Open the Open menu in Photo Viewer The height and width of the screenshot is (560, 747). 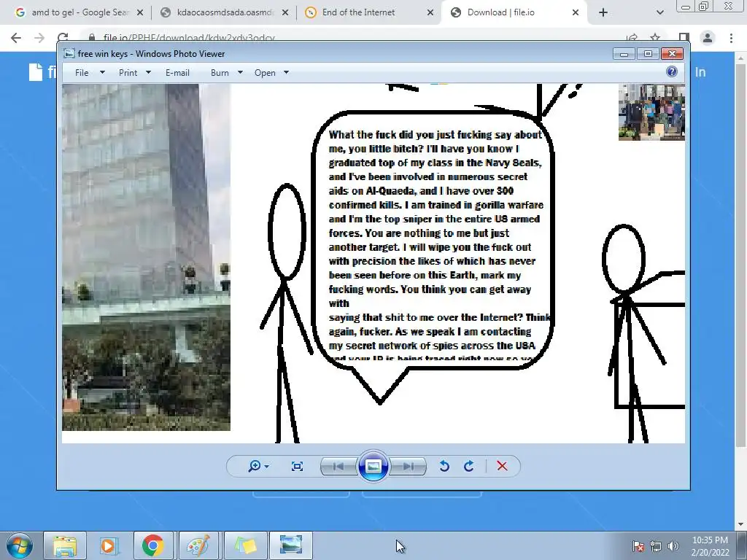pyautogui.click(x=265, y=73)
